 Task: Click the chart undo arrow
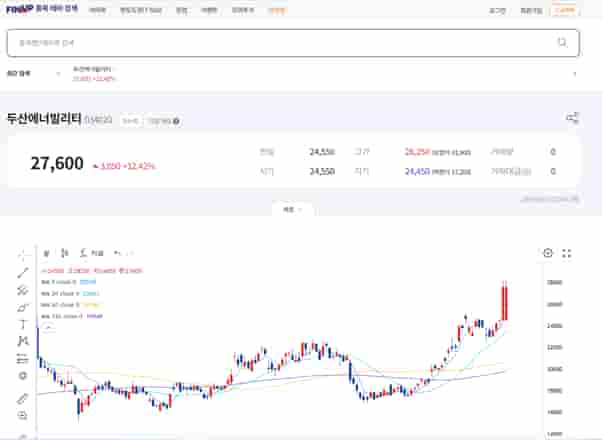point(117,253)
